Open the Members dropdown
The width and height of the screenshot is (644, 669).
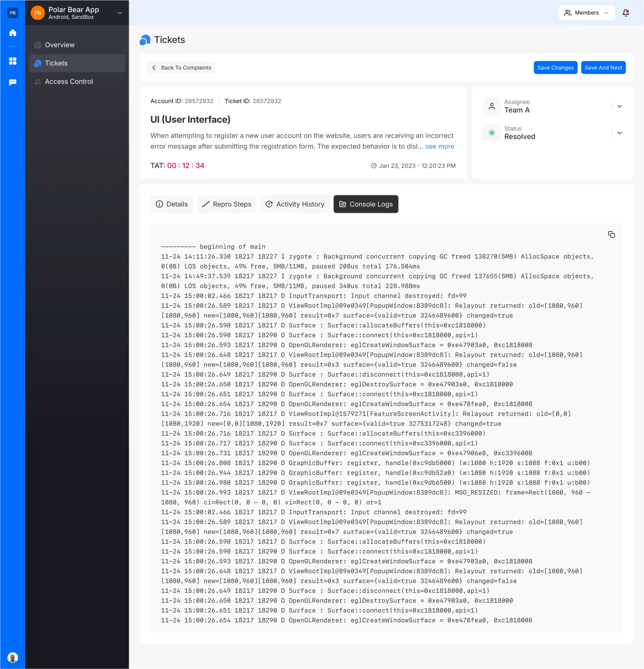click(586, 13)
